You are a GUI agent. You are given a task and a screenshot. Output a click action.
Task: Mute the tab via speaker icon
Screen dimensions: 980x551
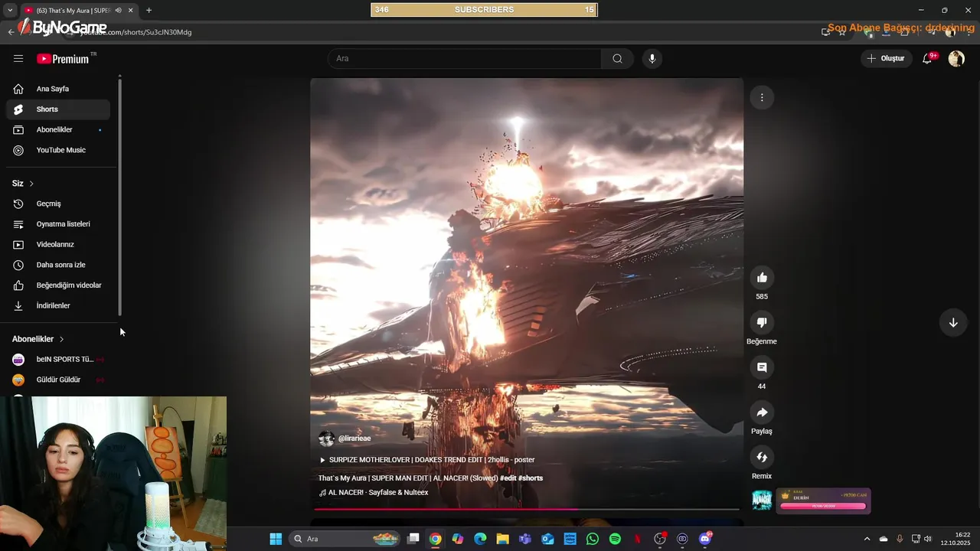click(118, 11)
